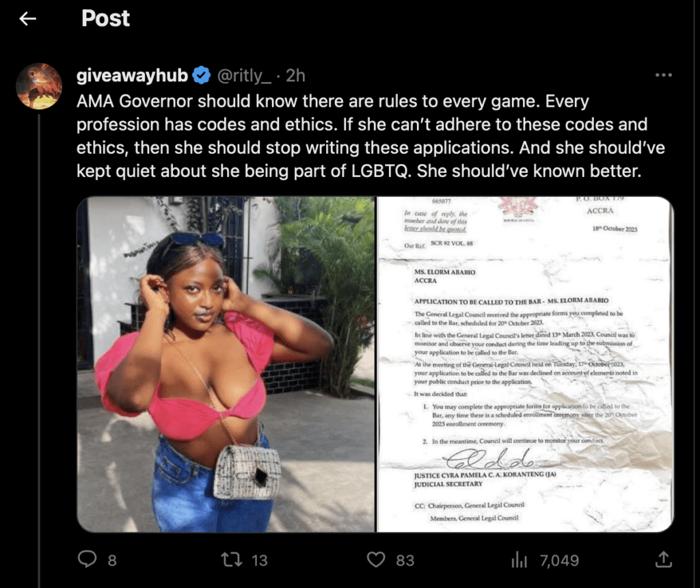The height and width of the screenshot is (588, 700).
Task: View post analytics bar chart icon
Action: (520, 559)
